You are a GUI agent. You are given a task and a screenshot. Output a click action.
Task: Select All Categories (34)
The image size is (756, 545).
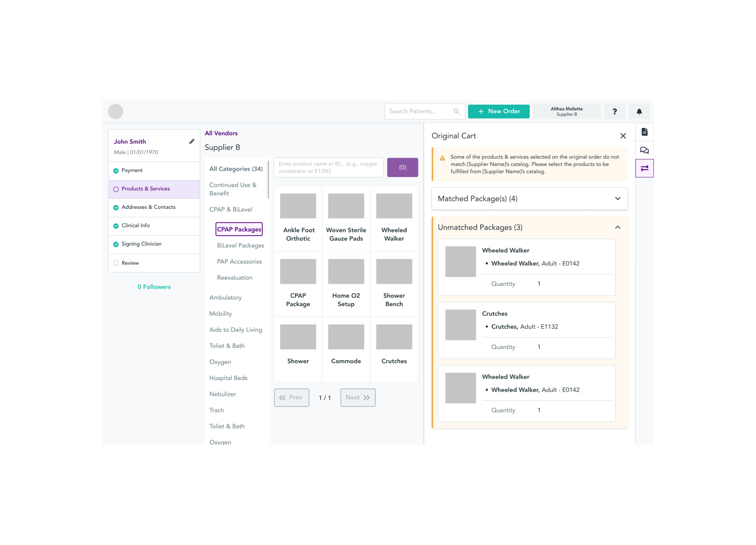point(236,169)
